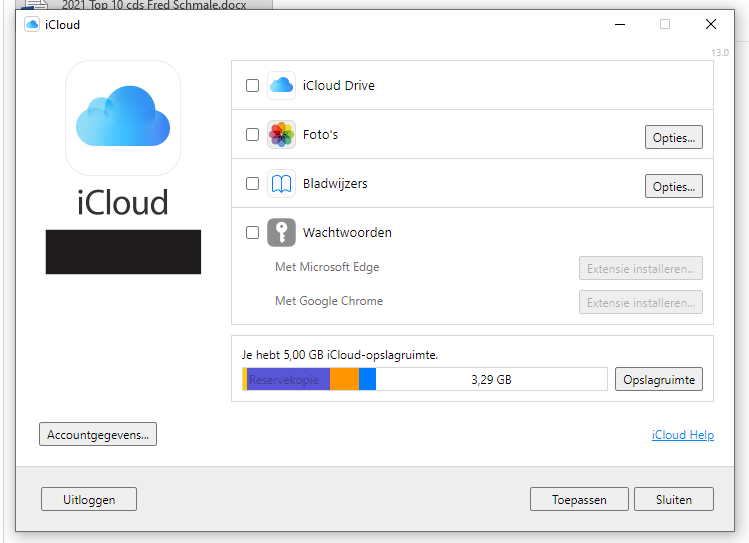Click the iCloud Drive label text
749x543 pixels.
(x=339, y=85)
